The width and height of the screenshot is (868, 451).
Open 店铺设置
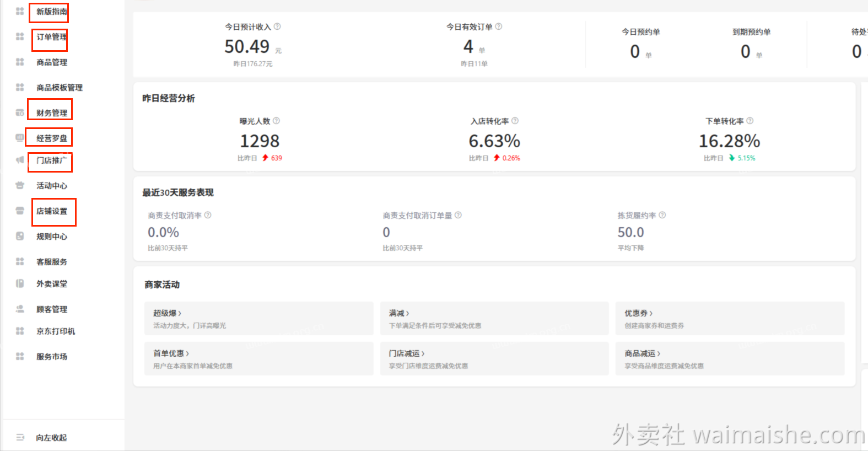[52, 211]
